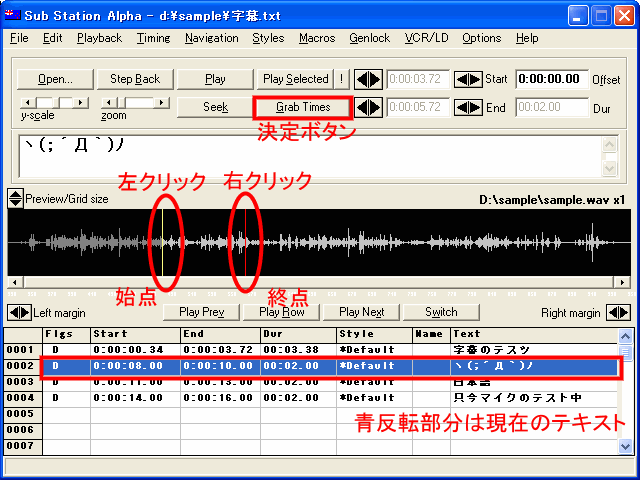Open the File menu
This screenshot has width=640, height=480.
tap(19, 38)
